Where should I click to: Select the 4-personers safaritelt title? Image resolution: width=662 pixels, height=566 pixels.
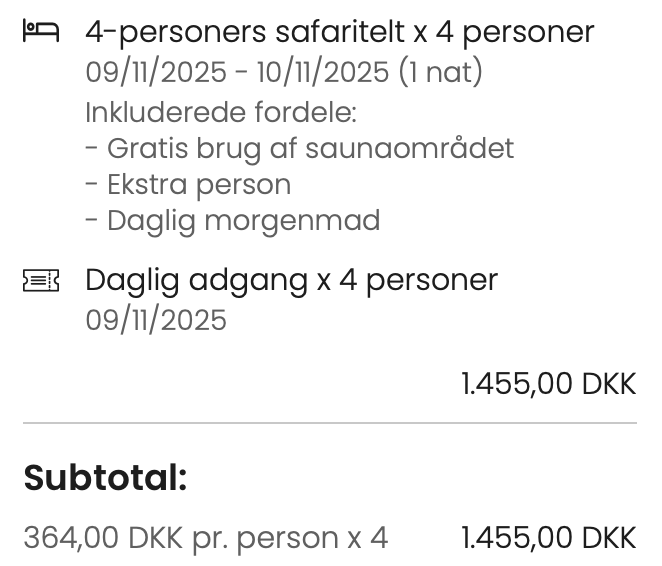340,32
